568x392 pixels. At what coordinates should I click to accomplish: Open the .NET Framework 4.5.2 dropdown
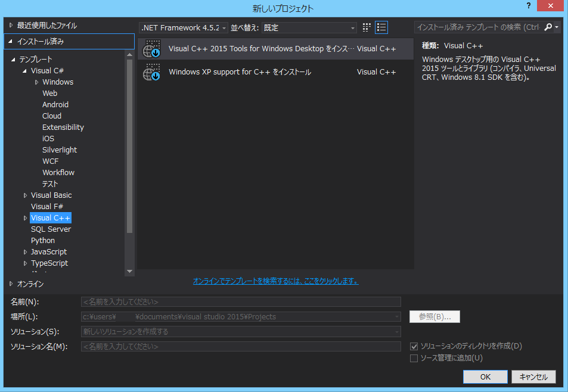(184, 28)
